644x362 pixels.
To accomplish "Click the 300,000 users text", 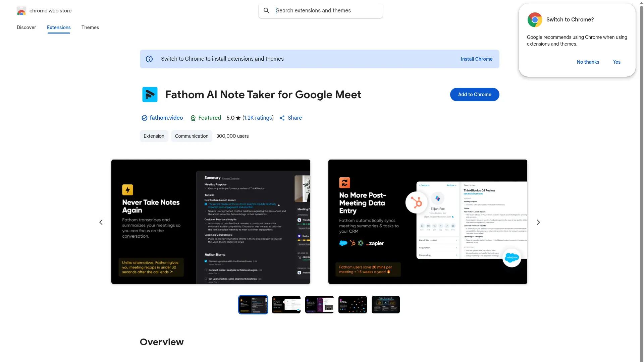I will (232, 136).
